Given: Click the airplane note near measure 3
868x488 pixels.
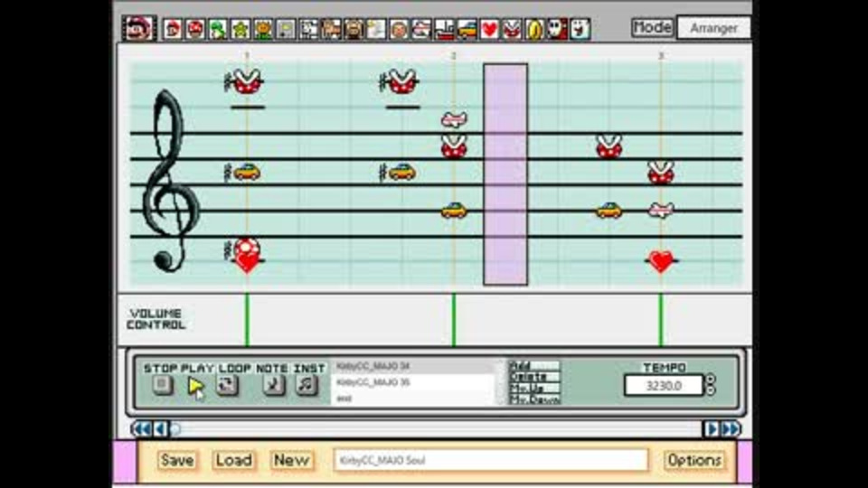Looking at the screenshot, I should pos(661,211).
